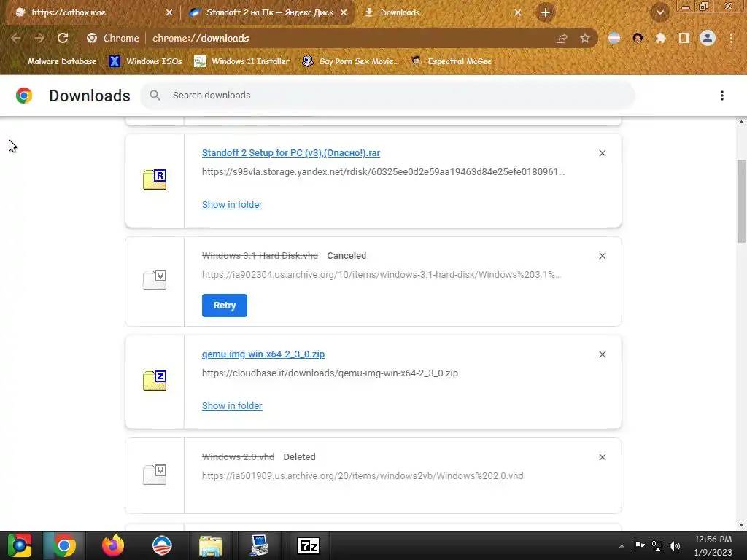Open the volume control in the system tray
Screen dimensions: 747x560
[675, 545]
